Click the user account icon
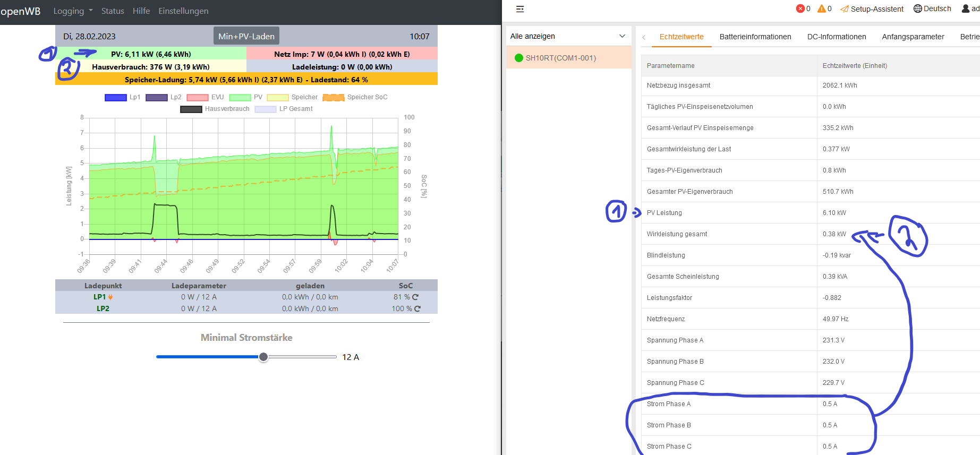The height and width of the screenshot is (455, 980). (x=966, y=8)
